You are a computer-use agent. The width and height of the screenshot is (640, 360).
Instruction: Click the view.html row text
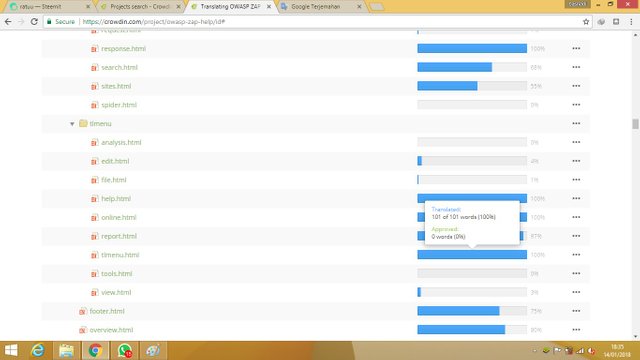[x=116, y=293]
